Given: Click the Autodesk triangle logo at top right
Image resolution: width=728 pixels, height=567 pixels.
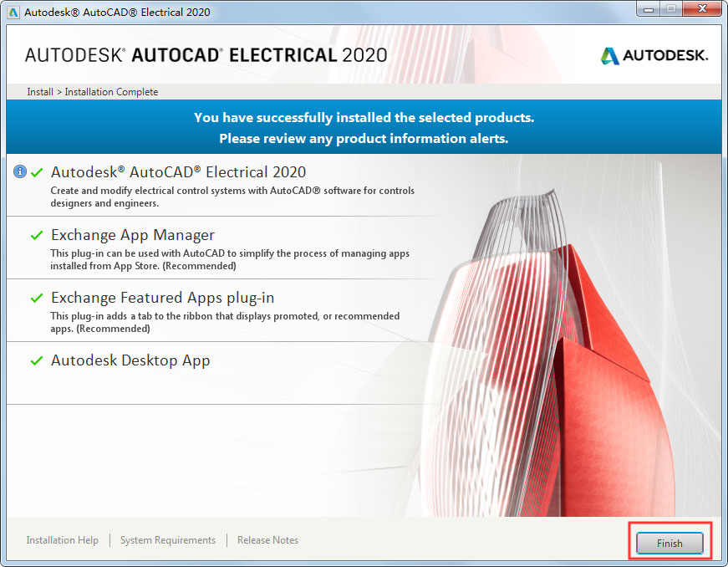Looking at the screenshot, I should coord(609,56).
